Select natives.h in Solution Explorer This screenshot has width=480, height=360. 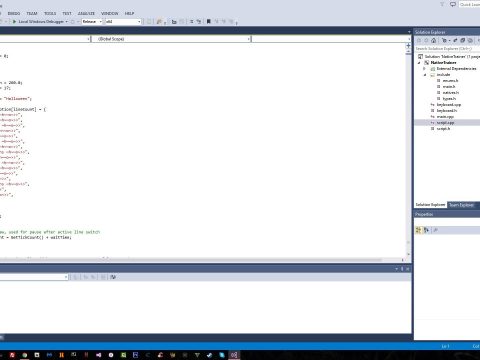coord(451,93)
